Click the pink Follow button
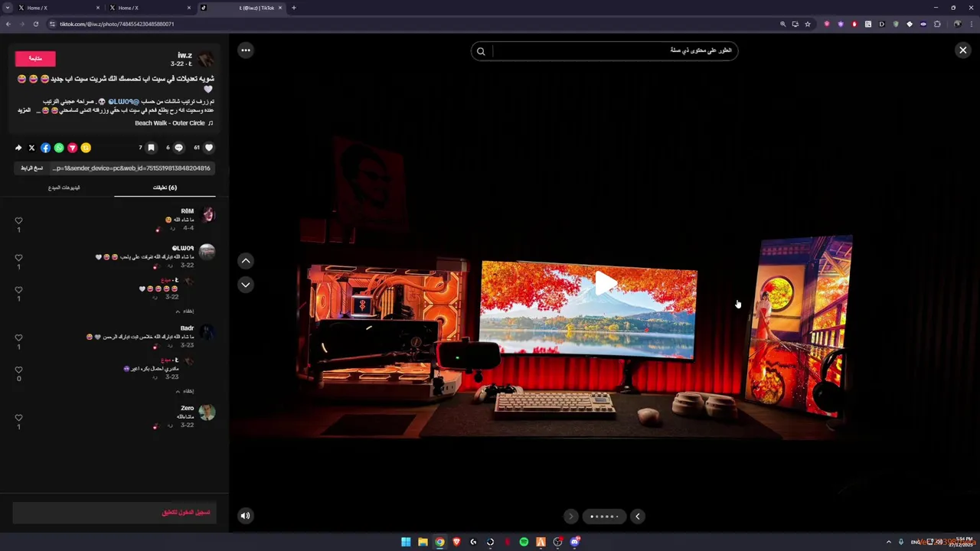Screen dimensions: 980x551 click(x=35, y=58)
